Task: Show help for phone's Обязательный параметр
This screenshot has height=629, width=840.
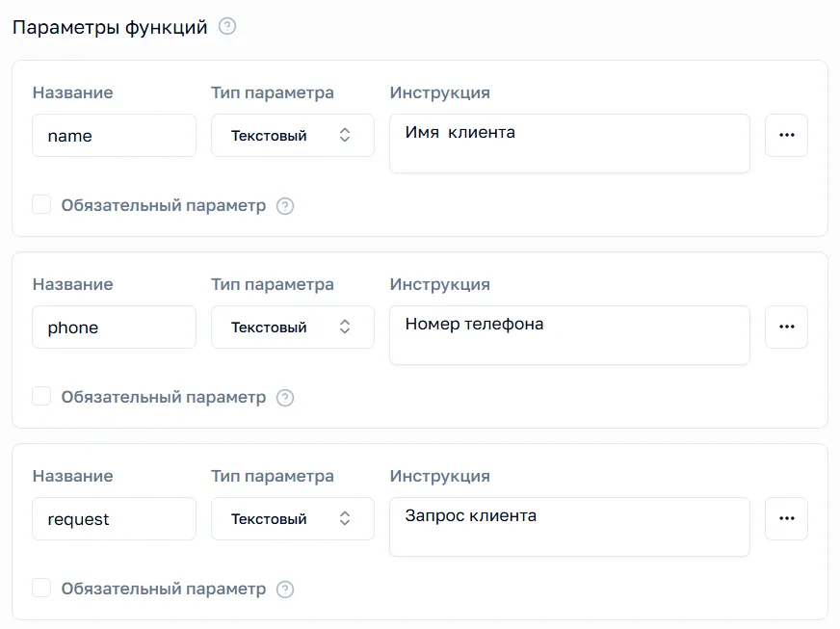Action: point(285,398)
